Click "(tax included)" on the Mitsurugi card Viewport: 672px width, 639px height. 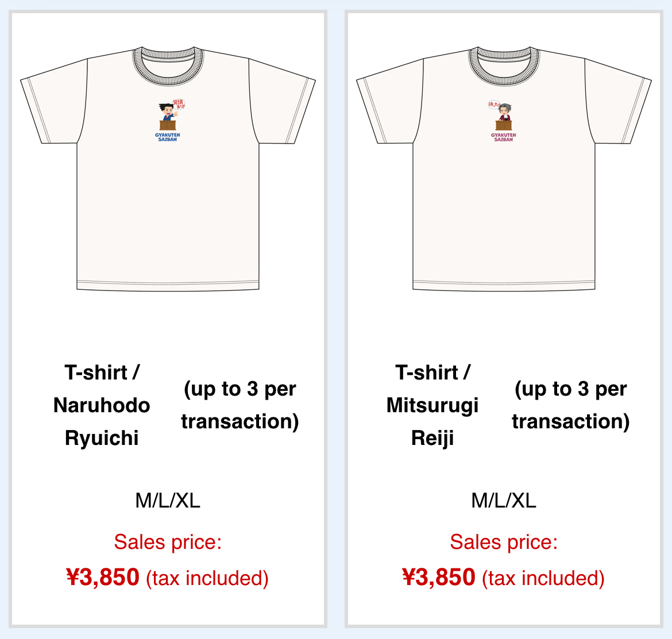tap(543, 578)
